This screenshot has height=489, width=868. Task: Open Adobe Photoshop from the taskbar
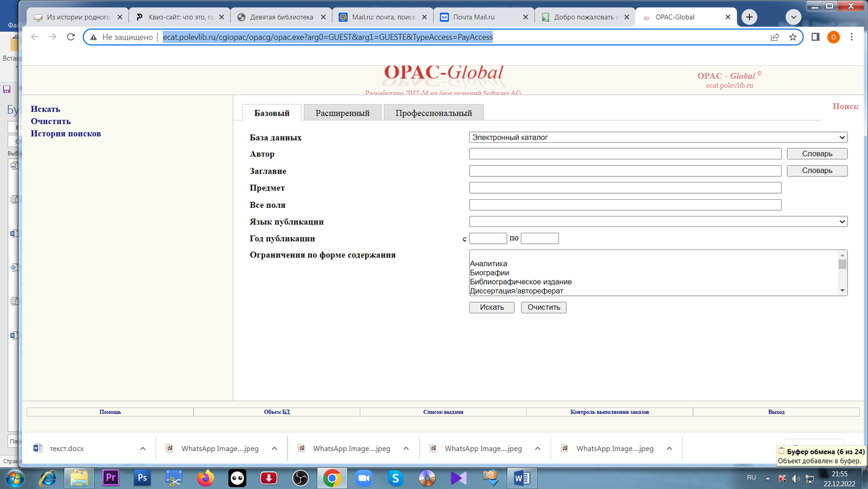(142, 478)
